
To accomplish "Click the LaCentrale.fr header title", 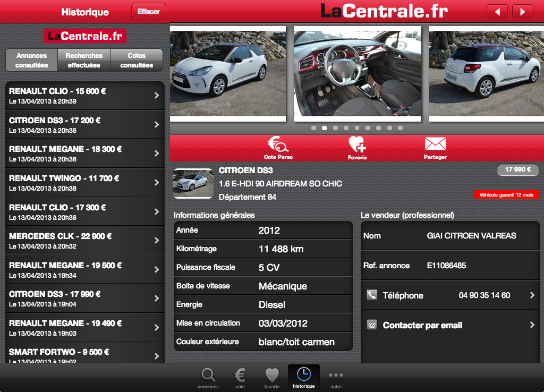I will pos(384,11).
